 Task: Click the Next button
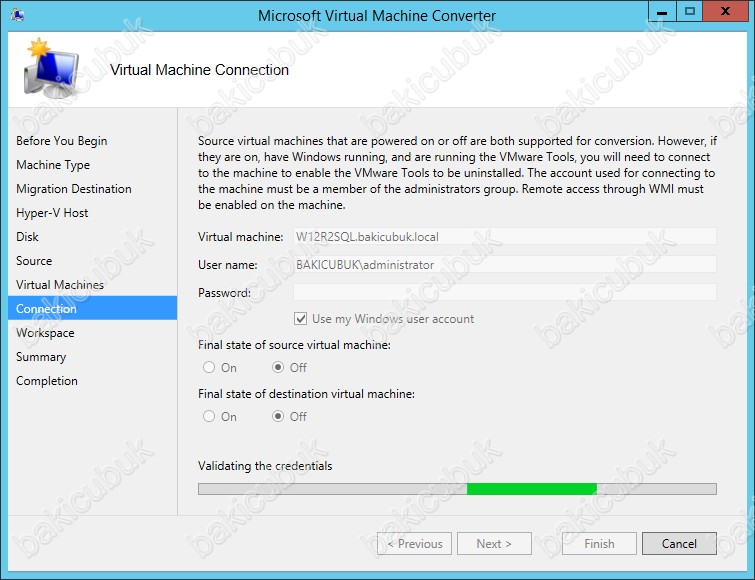(x=494, y=543)
